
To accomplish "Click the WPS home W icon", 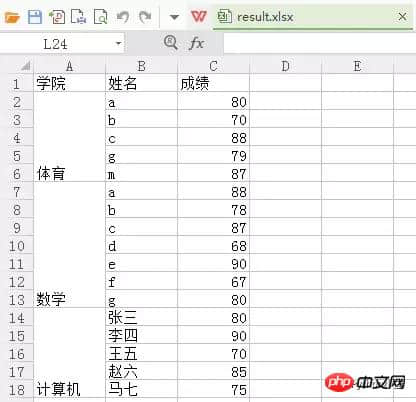I will tap(198, 16).
